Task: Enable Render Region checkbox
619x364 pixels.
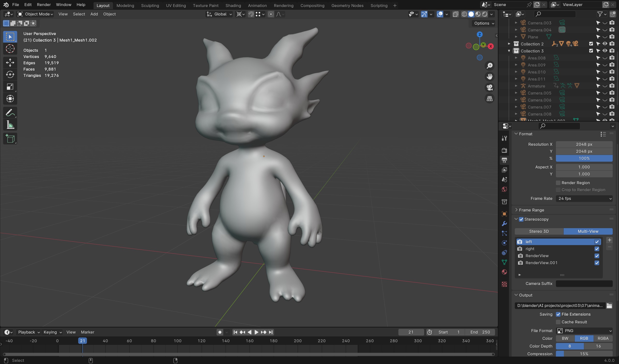Action: click(x=558, y=183)
